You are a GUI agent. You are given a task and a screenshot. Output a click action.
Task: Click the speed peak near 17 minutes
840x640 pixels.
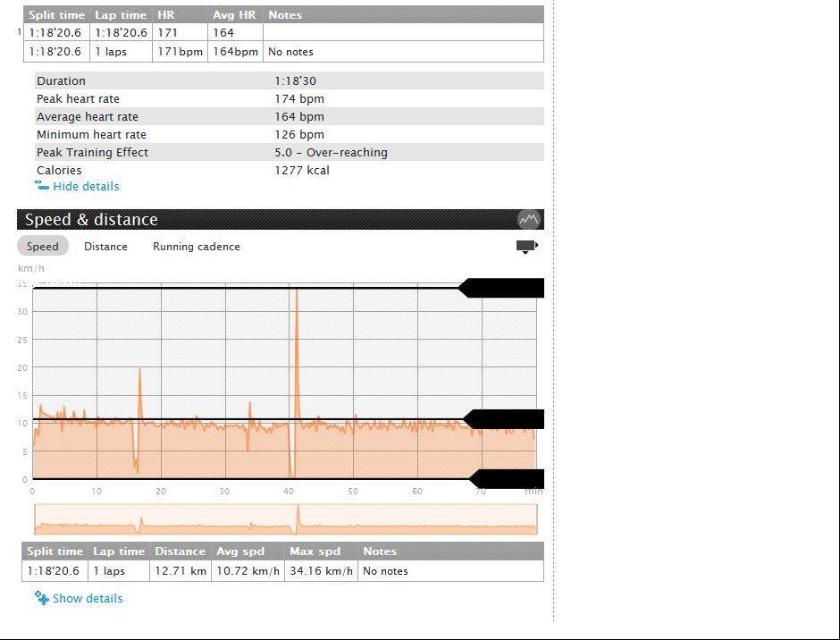139,393
